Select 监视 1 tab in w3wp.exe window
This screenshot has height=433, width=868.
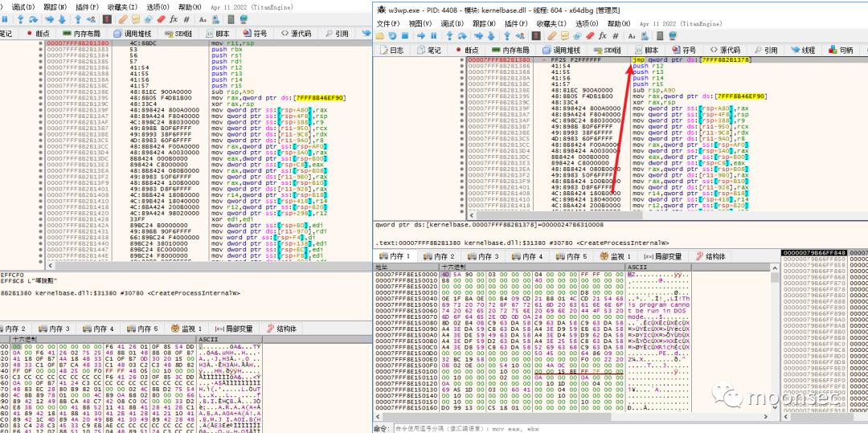616,256
